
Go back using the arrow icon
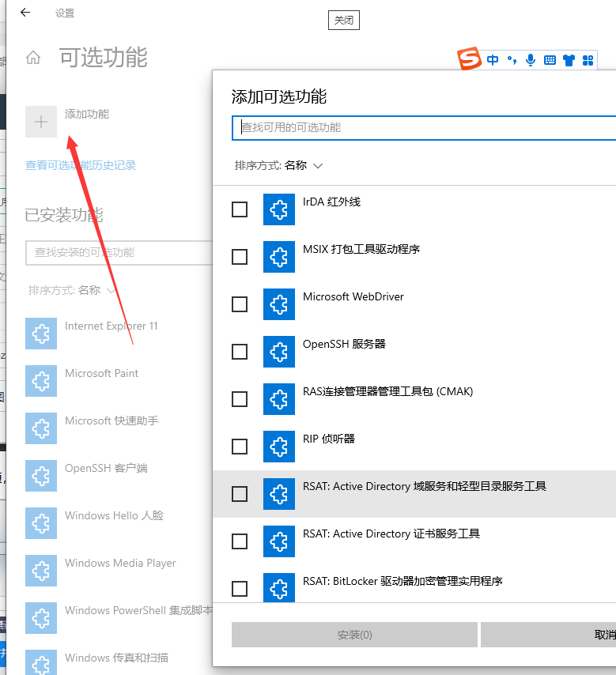click(x=25, y=13)
